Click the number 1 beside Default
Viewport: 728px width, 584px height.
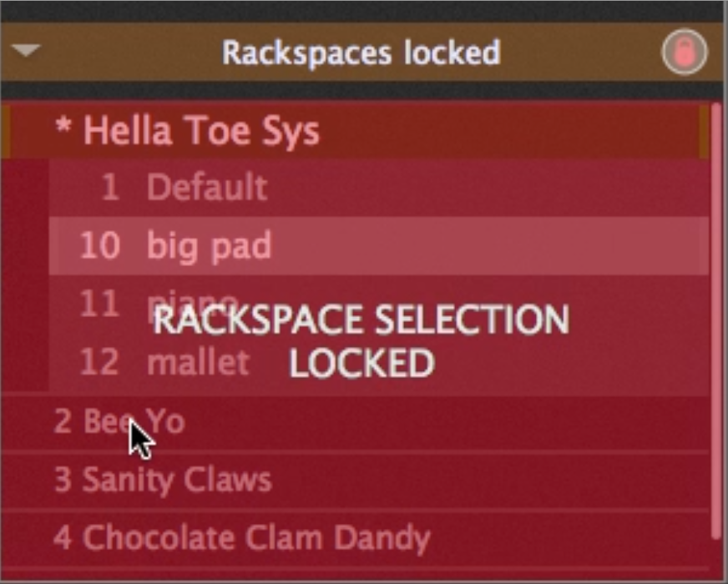coord(110,187)
